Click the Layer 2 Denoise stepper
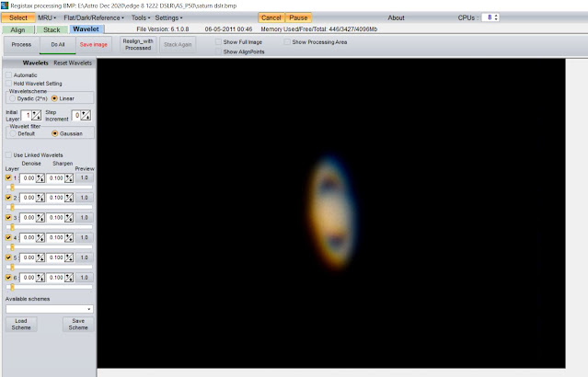Image resolution: width=588 pixels, height=377 pixels. (40, 198)
